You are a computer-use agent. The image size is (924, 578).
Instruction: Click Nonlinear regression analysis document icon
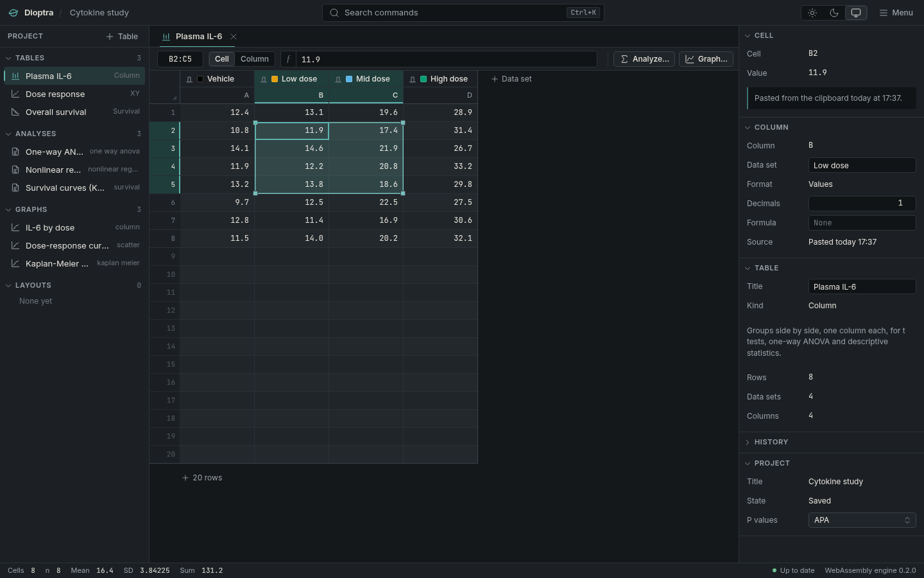click(15, 170)
